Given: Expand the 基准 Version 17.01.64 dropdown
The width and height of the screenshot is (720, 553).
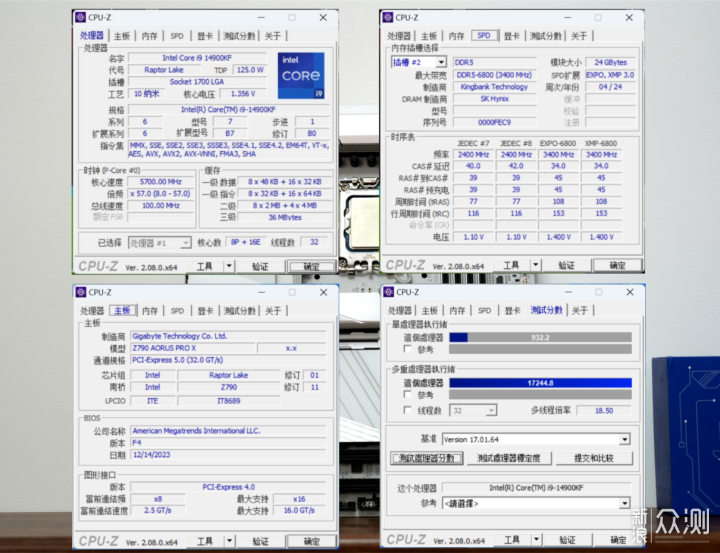Looking at the screenshot, I should 624,440.
